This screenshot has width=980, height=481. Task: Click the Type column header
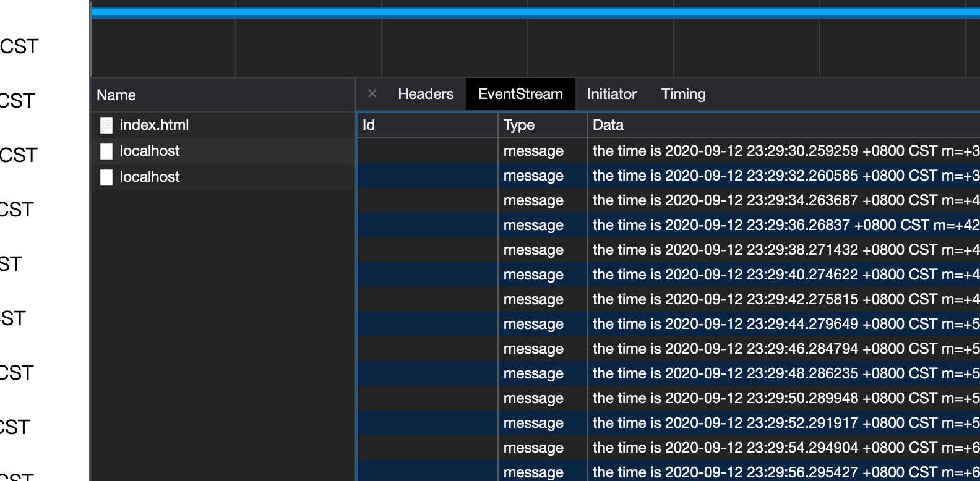click(518, 125)
